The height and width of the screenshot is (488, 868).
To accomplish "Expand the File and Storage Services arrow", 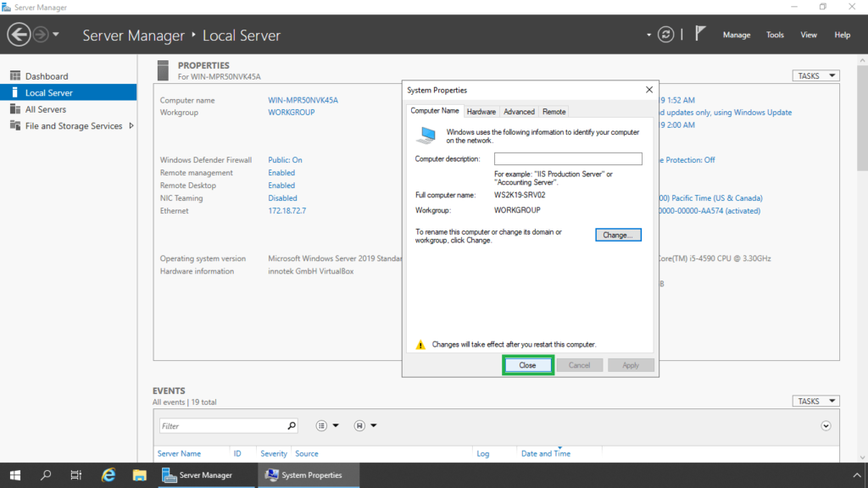I will [x=131, y=125].
